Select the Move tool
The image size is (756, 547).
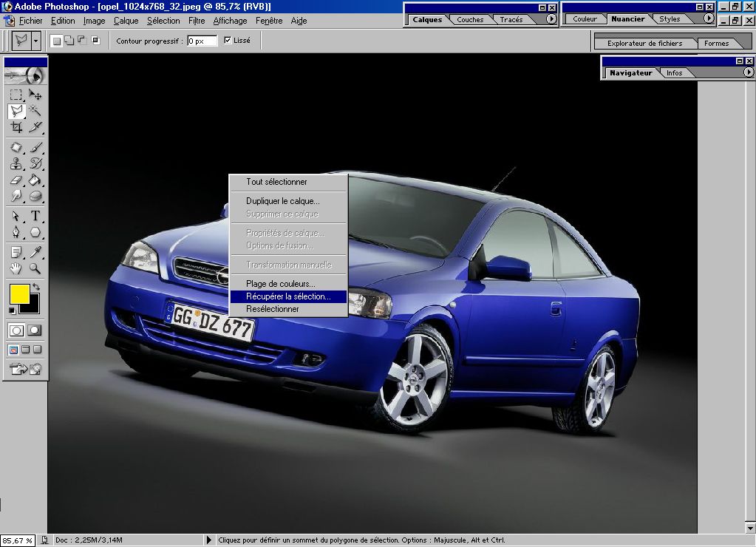tap(35, 95)
